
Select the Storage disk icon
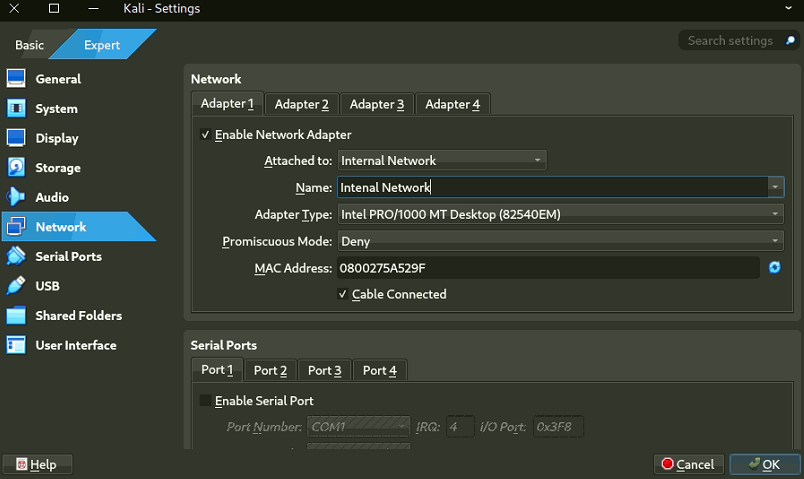[x=16, y=167]
